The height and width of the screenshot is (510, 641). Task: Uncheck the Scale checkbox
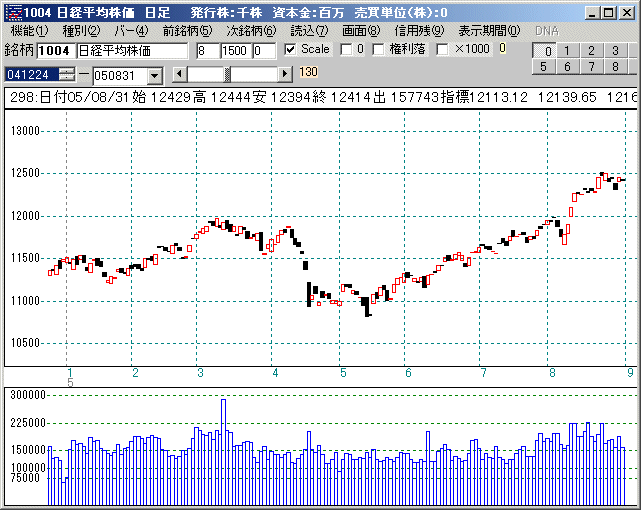[290, 49]
